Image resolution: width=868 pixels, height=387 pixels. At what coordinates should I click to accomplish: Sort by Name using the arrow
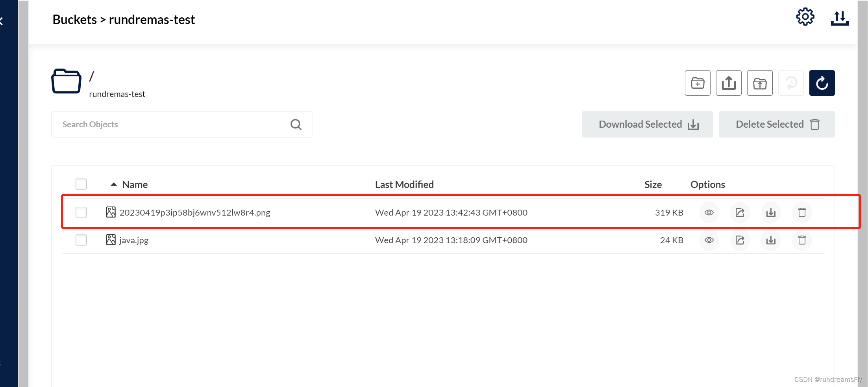pyautogui.click(x=114, y=184)
